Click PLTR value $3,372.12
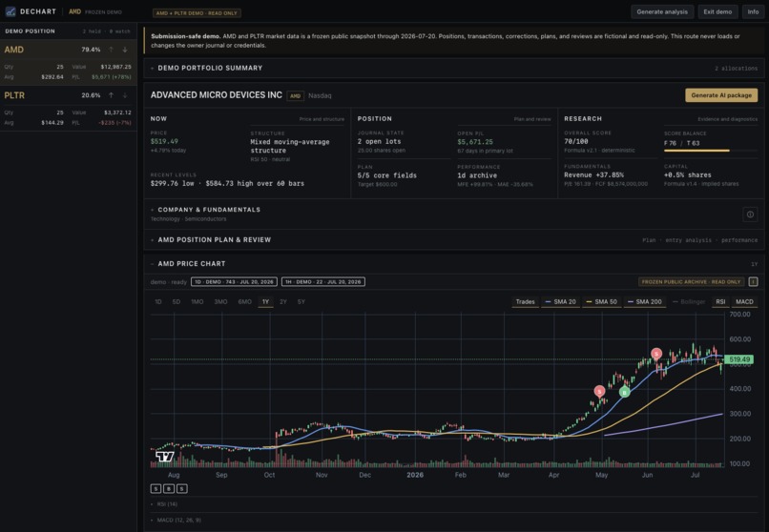This screenshot has width=769, height=532. (x=117, y=113)
